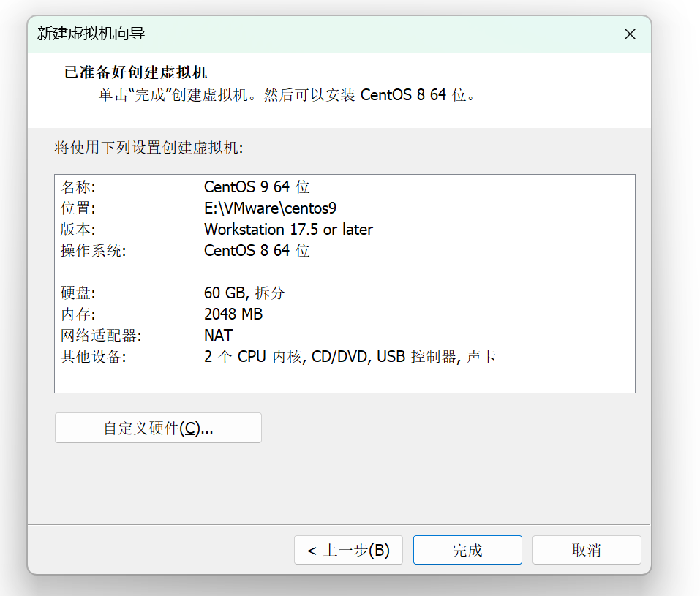Click the 硬盘: label

point(78,293)
